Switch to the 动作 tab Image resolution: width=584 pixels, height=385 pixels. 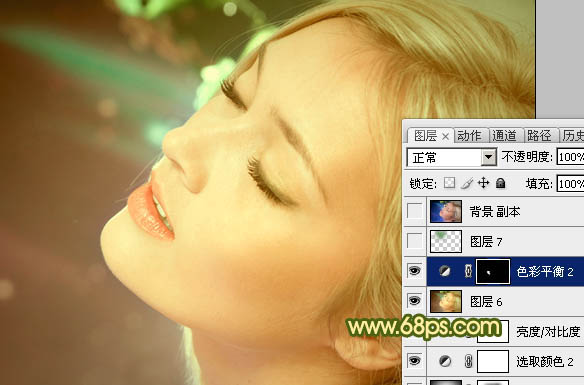coord(469,136)
